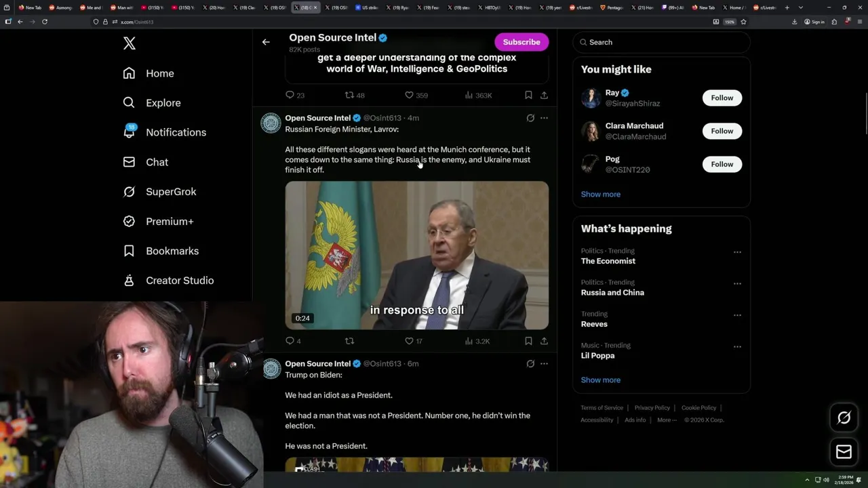Follow Clara Marchaud
The image size is (868, 488).
[722, 131]
